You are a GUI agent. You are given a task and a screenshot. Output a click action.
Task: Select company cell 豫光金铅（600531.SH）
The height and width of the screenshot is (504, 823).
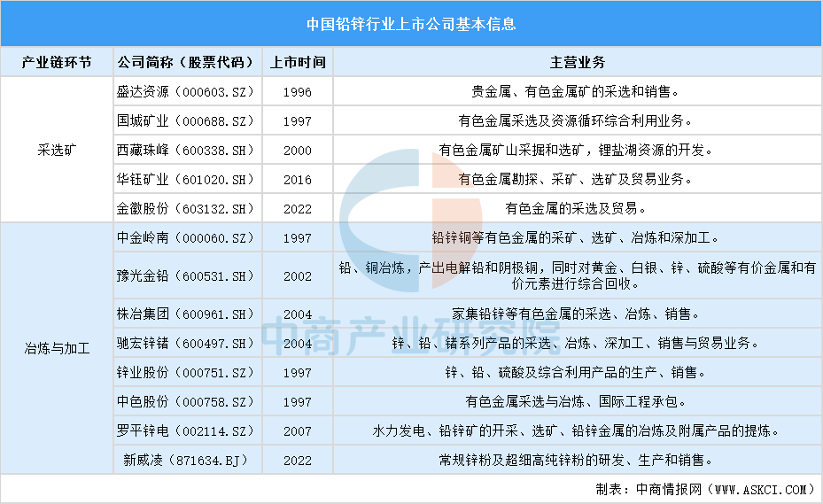188,275
